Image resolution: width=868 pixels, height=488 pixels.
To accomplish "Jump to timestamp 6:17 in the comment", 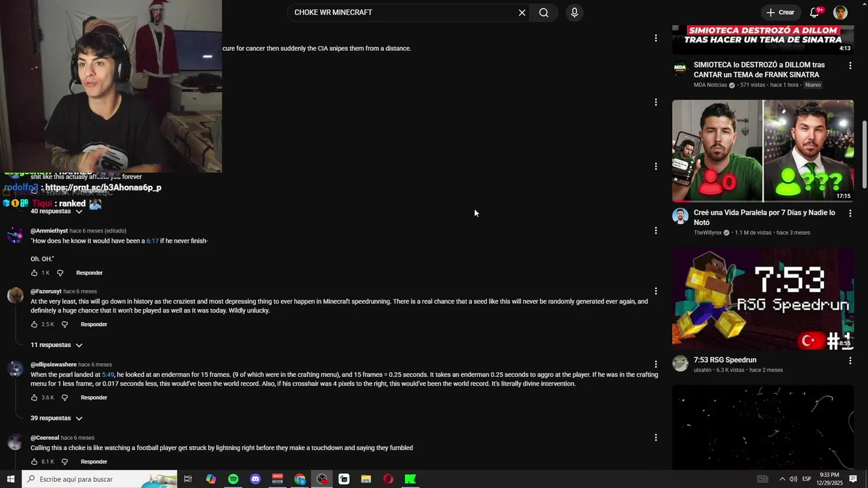I will [x=153, y=241].
